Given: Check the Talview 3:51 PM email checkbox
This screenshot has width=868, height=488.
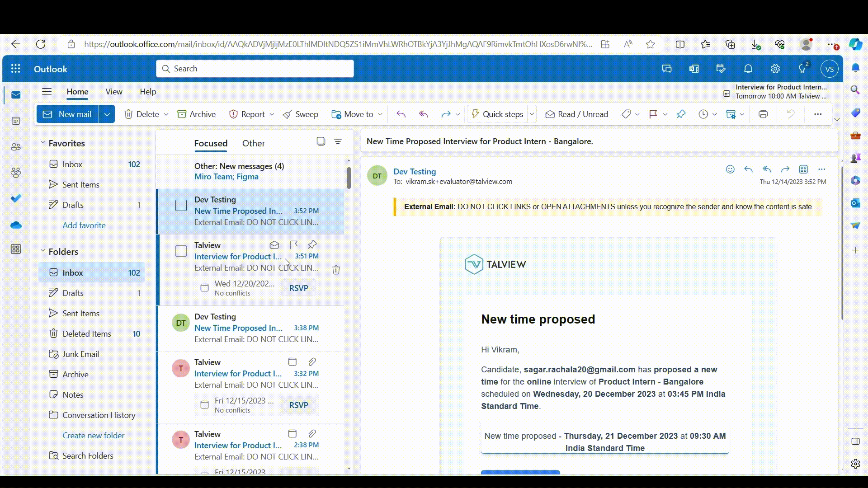Looking at the screenshot, I should [181, 251].
